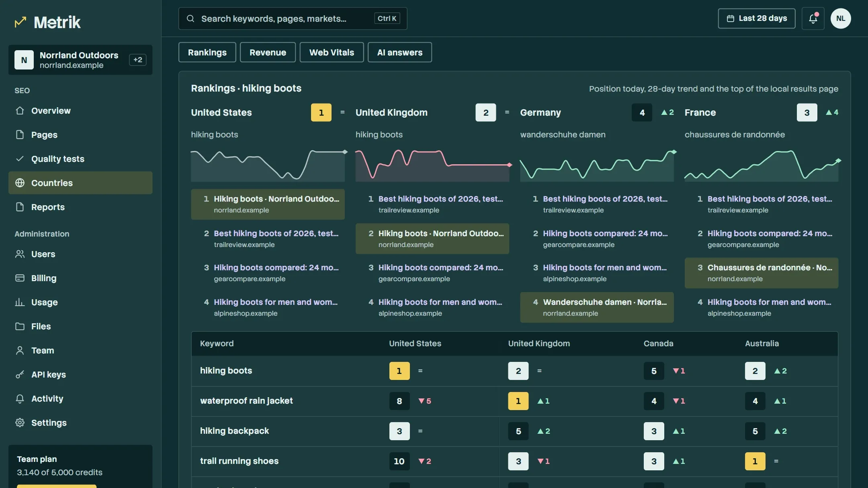Image resolution: width=868 pixels, height=488 pixels.
Task: Open the NL user avatar menu
Action: tap(841, 18)
